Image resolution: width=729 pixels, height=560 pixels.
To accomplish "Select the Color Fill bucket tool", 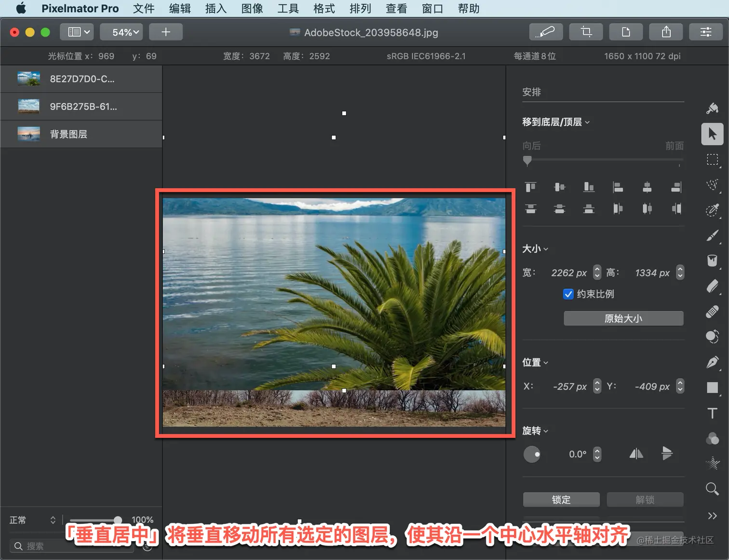I will (712, 261).
